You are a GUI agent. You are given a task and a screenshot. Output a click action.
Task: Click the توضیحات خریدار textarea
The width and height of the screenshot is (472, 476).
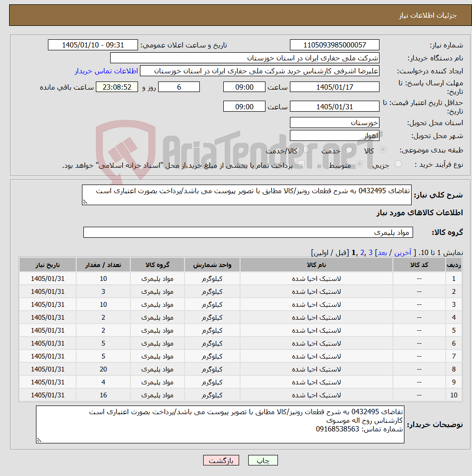click(220, 424)
